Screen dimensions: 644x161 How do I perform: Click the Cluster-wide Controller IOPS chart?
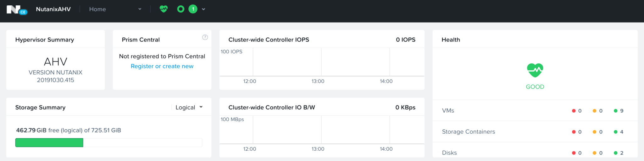pyautogui.click(x=322, y=66)
